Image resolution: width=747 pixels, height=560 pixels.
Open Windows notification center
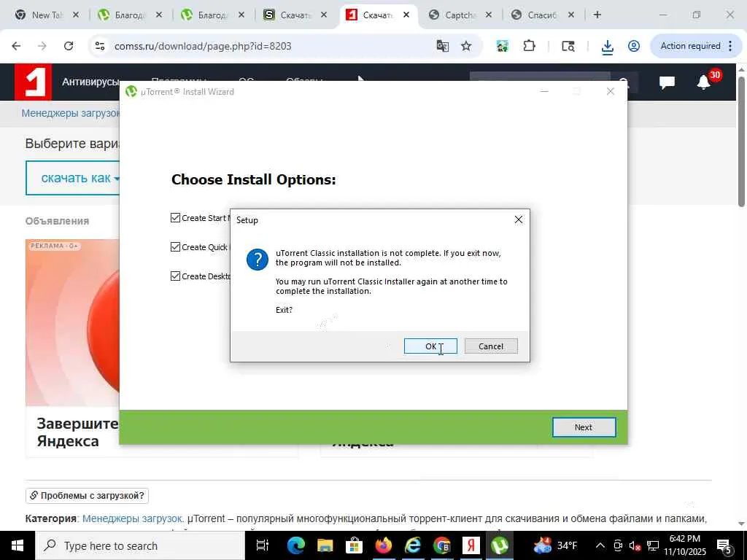pyautogui.click(x=724, y=545)
